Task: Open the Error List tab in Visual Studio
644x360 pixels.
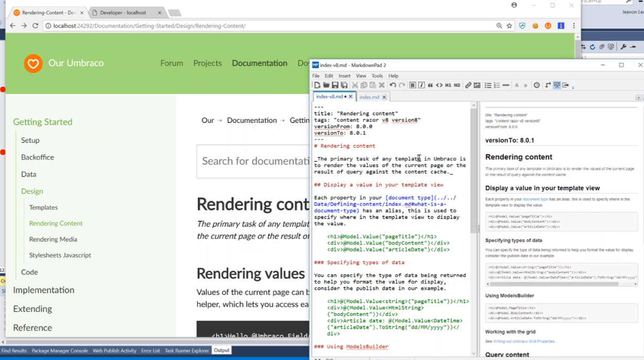Action: click(151, 351)
